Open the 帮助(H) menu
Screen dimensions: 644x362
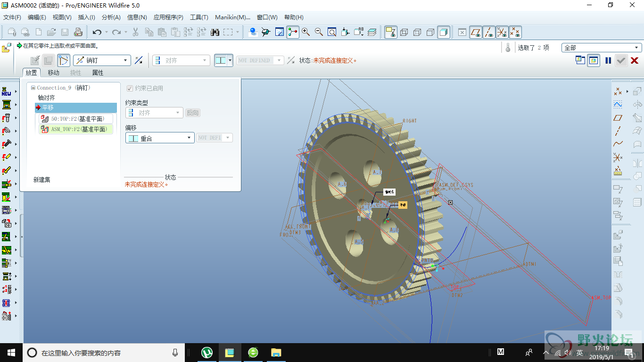pyautogui.click(x=294, y=17)
